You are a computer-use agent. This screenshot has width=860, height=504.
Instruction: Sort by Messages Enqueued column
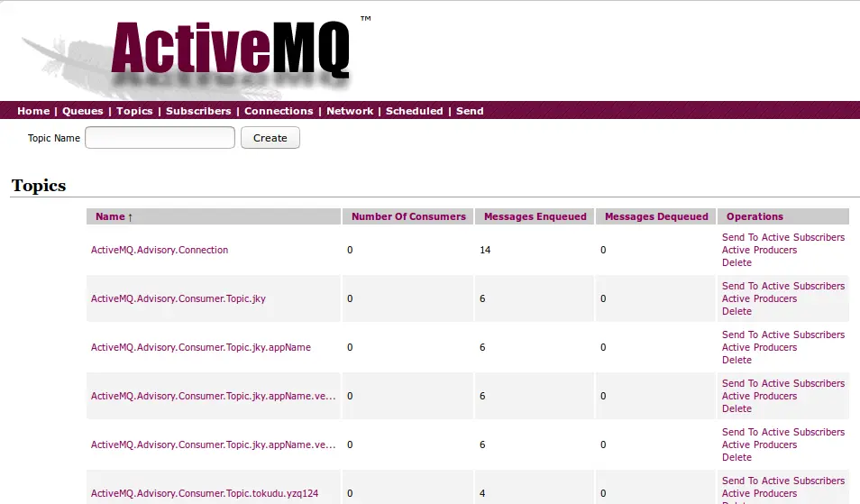(x=535, y=216)
